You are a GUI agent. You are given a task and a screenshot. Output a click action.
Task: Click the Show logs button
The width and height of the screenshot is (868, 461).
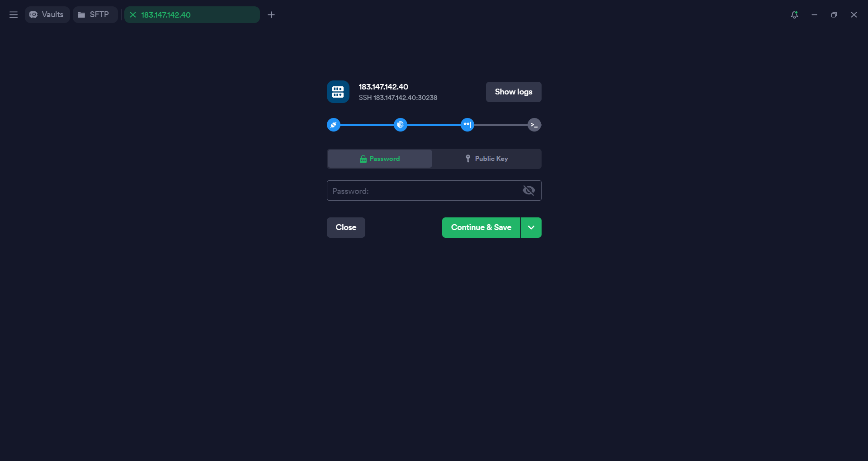pyautogui.click(x=513, y=92)
